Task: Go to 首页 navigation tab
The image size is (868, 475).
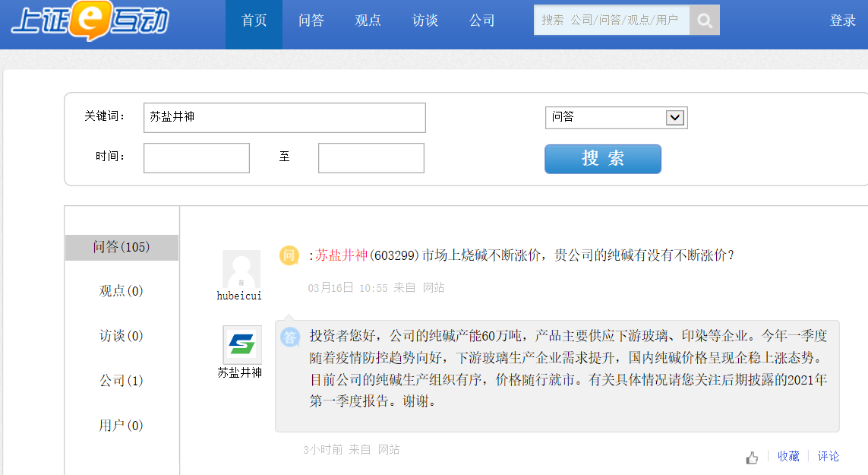Action: click(x=254, y=21)
